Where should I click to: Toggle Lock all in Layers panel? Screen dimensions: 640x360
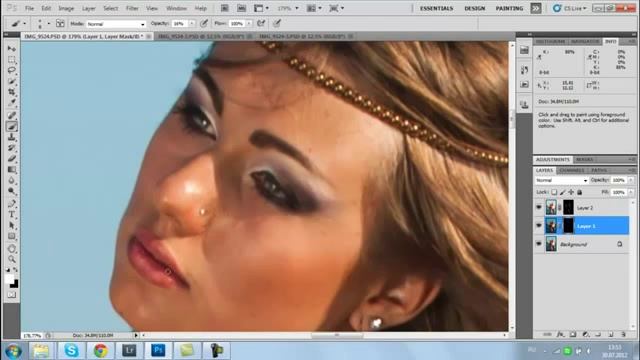pos(580,192)
